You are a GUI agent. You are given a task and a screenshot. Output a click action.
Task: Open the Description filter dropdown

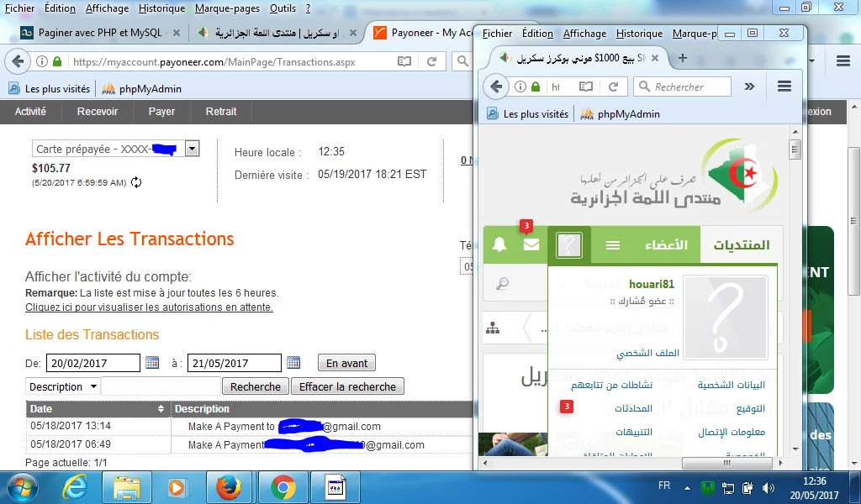pyautogui.click(x=62, y=386)
